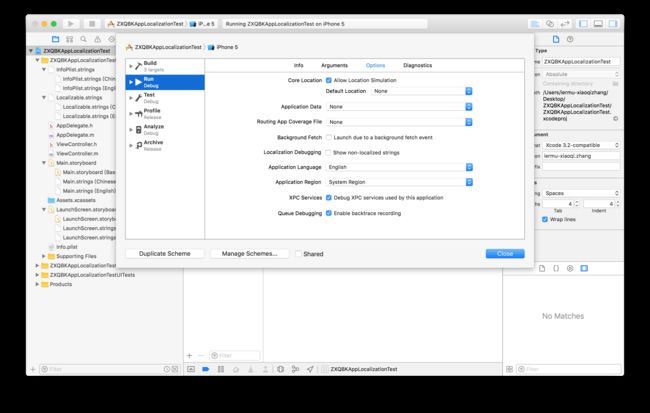
Task: Open the Application Region dropdown
Action: (x=399, y=182)
